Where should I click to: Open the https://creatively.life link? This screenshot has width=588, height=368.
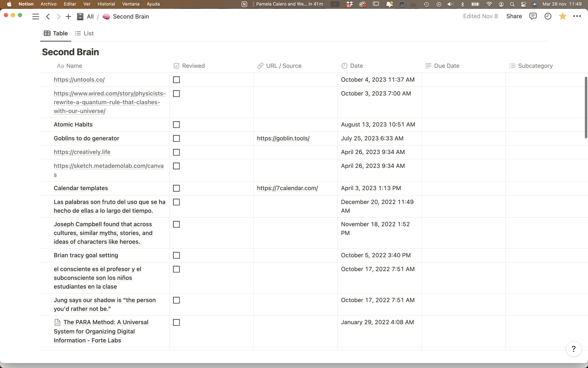coord(82,152)
